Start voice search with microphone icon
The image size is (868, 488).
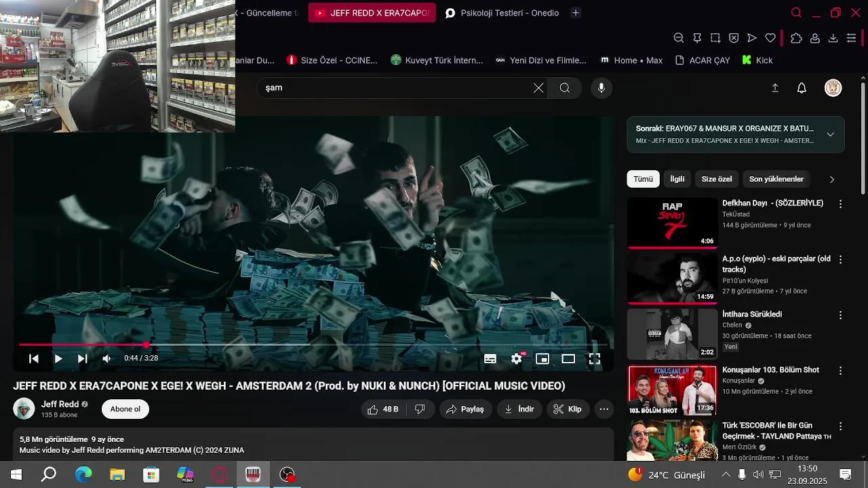601,87
